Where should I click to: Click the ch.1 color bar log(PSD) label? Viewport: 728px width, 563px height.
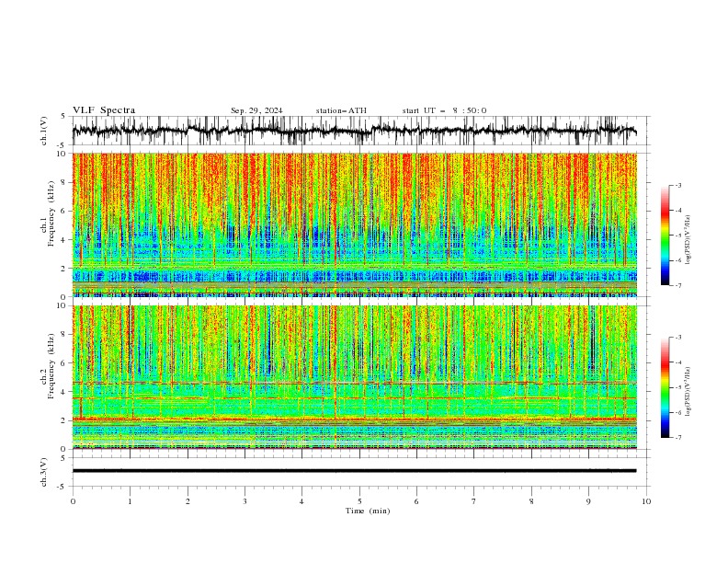[688, 240]
